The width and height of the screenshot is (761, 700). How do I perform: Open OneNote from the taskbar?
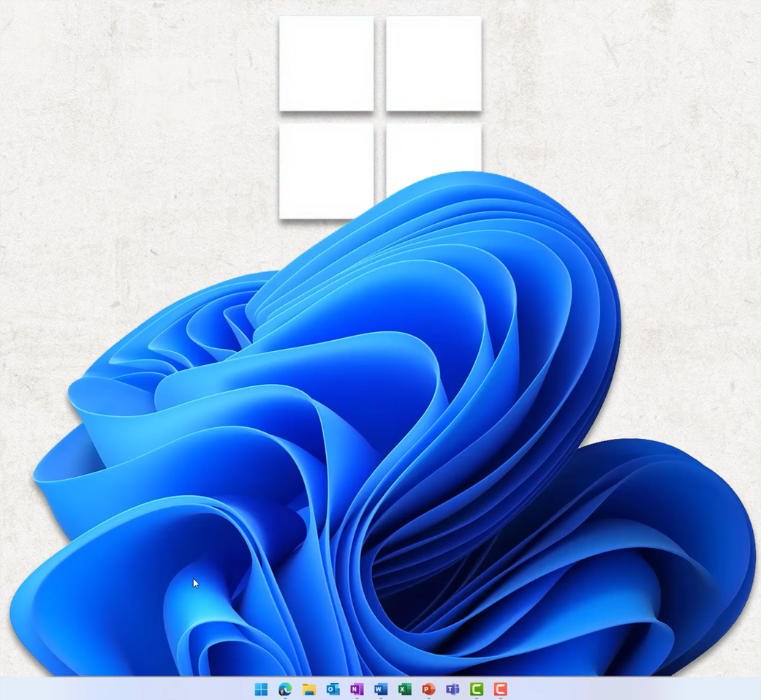(357, 689)
